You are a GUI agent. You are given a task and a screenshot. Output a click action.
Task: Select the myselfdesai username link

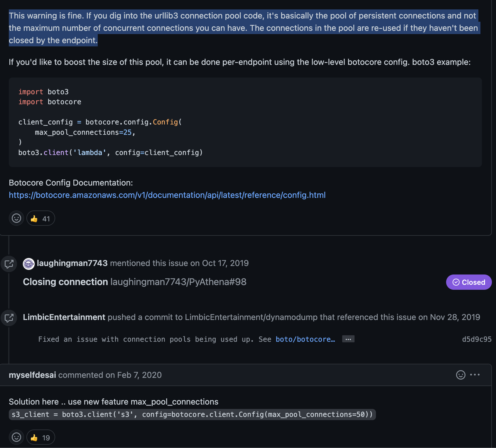coord(32,375)
